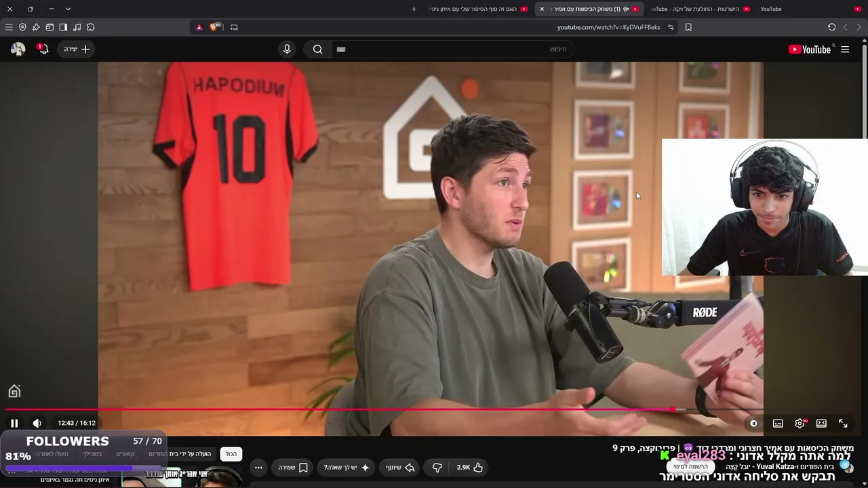This screenshot has height=488, width=868.
Task: Mute the video with the speaker icon
Action: click(37, 423)
